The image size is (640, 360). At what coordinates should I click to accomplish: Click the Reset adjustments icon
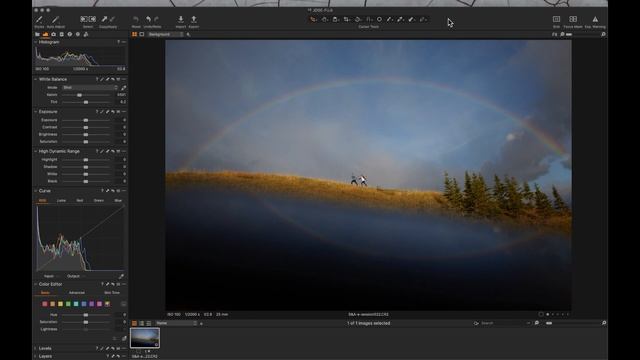pyautogui.click(x=136, y=19)
